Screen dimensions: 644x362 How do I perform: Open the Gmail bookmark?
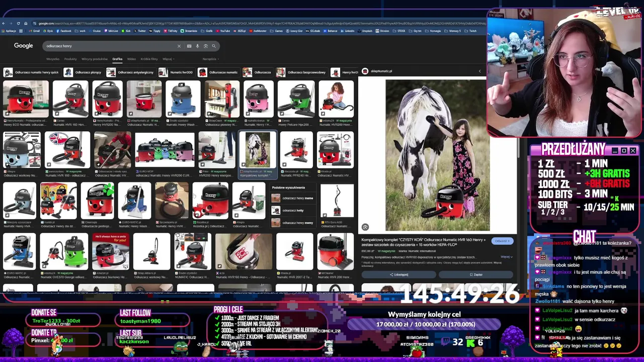[34, 31]
